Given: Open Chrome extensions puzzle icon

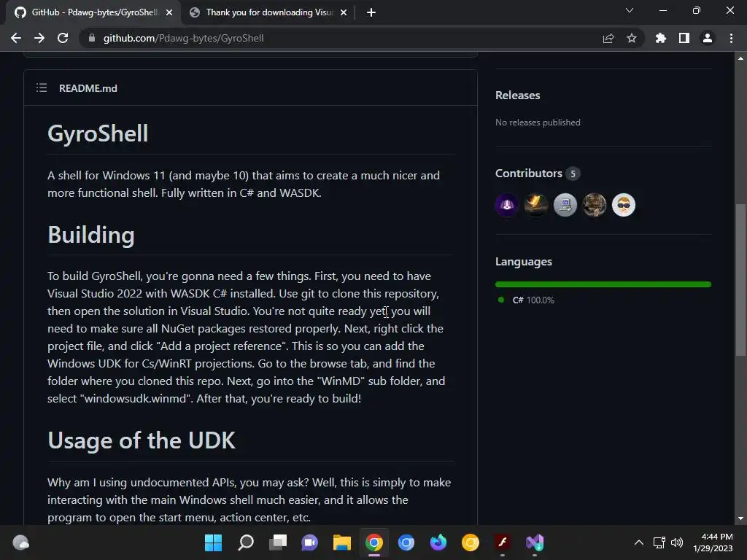Looking at the screenshot, I should click(x=661, y=38).
